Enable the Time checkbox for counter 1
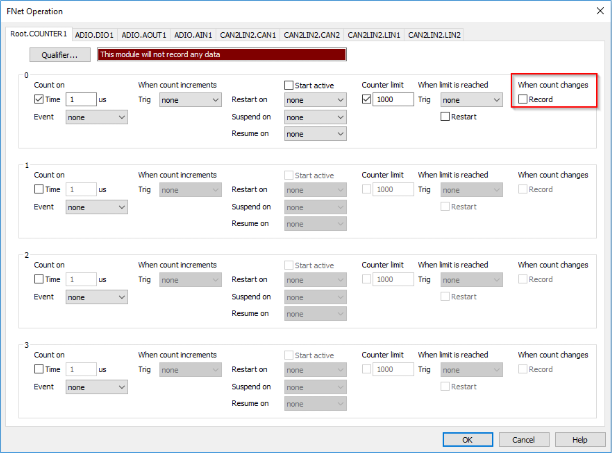 pos(39,189)
